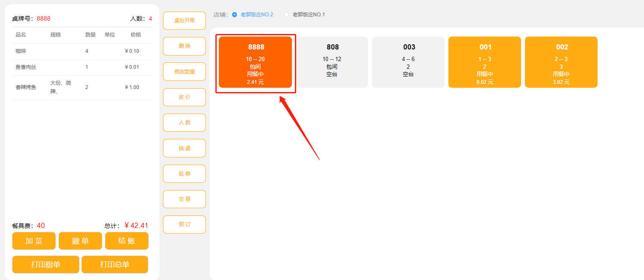Click the 桌台开单 button
The height and width of the screenshot is (280, 644).
184,21
